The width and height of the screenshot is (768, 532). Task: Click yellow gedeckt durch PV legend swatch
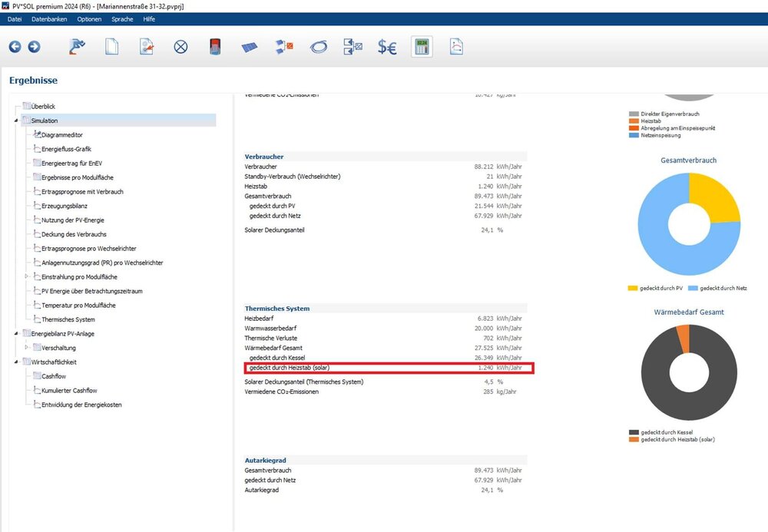[x=633, y=289]
